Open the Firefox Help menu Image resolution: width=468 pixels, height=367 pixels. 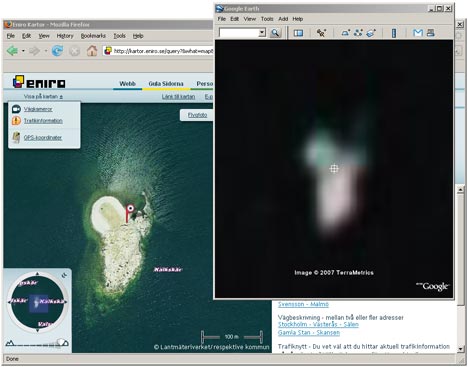point(138,36)
